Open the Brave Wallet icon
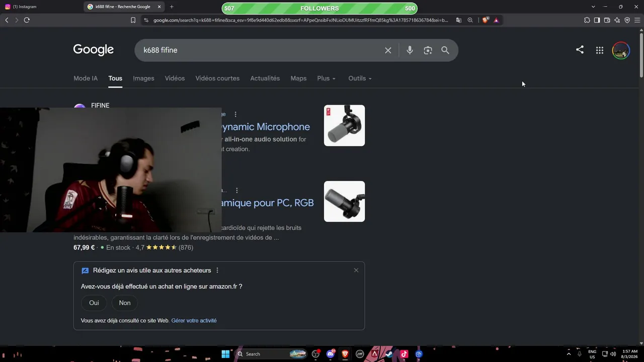Image resolution: width=644 pixels, height=362 pixels. [x=607, y=20]
